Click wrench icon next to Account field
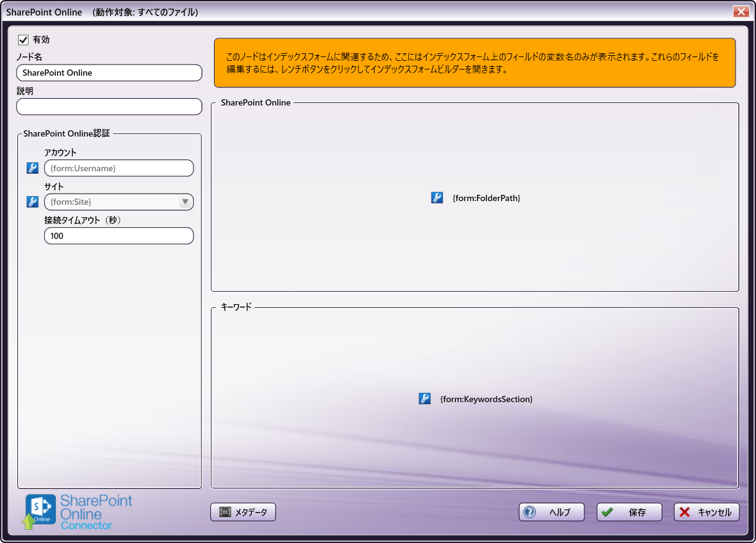Viewport: 756px width, 543px height. [x=33, y=168]
